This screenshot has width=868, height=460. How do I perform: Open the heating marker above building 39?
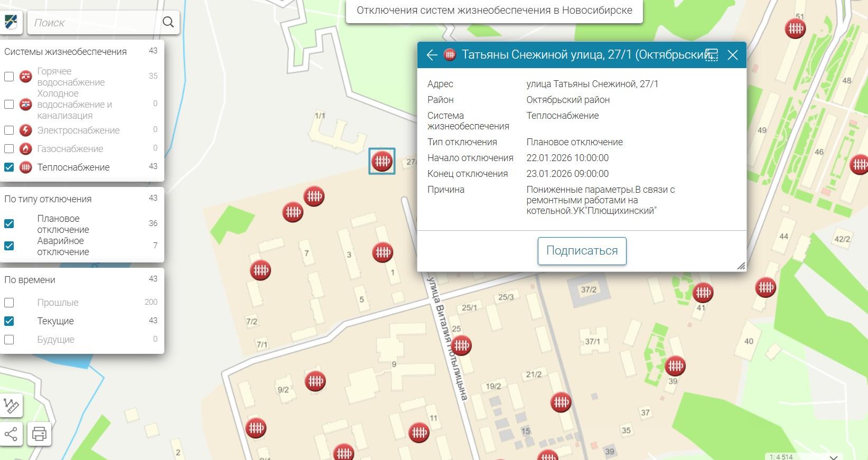(675, 365)
